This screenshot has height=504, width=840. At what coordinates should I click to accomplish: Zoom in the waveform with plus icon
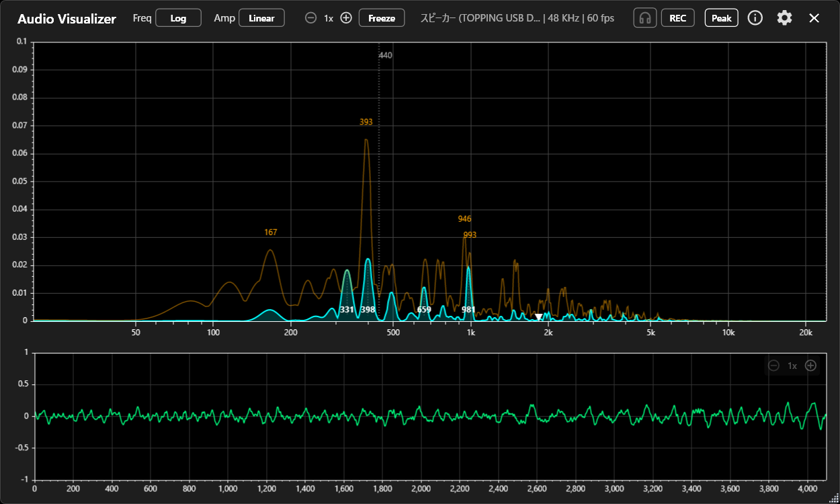(810, 366)
